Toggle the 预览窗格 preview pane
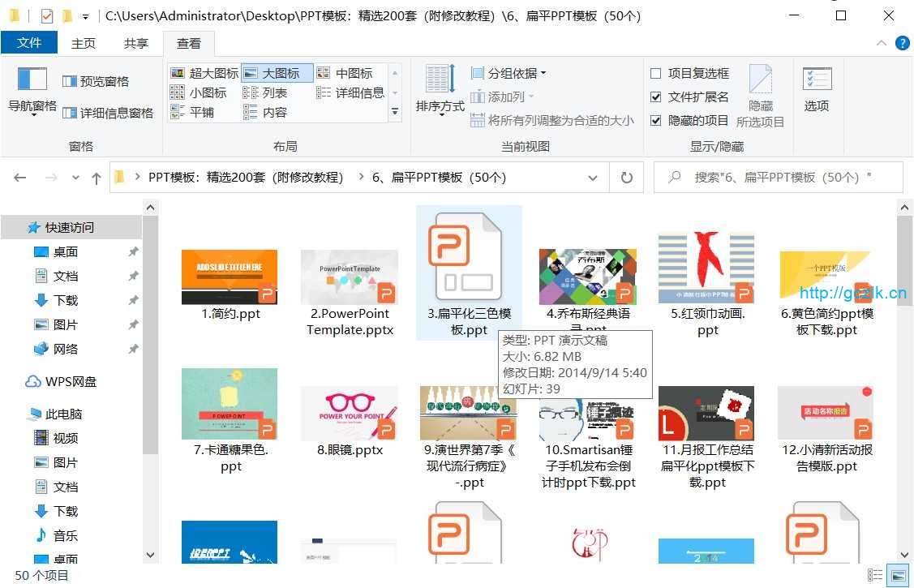Viewport: 914px width, 588px height. 96,81
